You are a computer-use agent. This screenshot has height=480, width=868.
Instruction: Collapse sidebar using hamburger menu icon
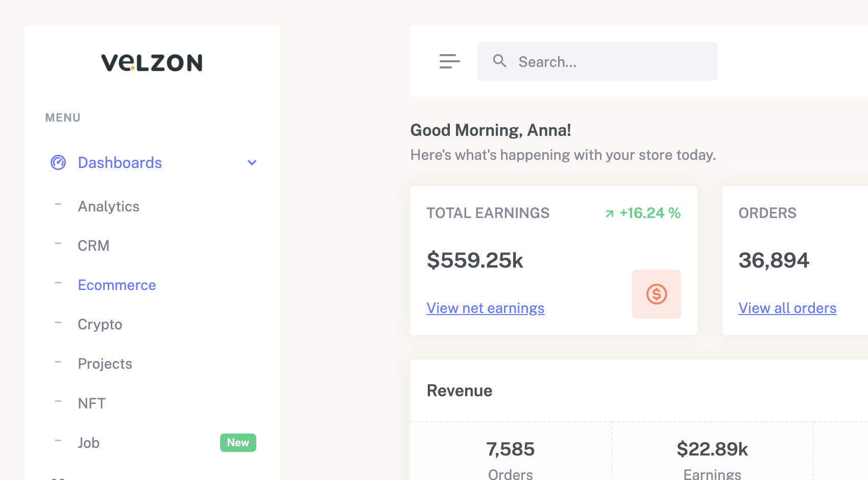(449, 61)
